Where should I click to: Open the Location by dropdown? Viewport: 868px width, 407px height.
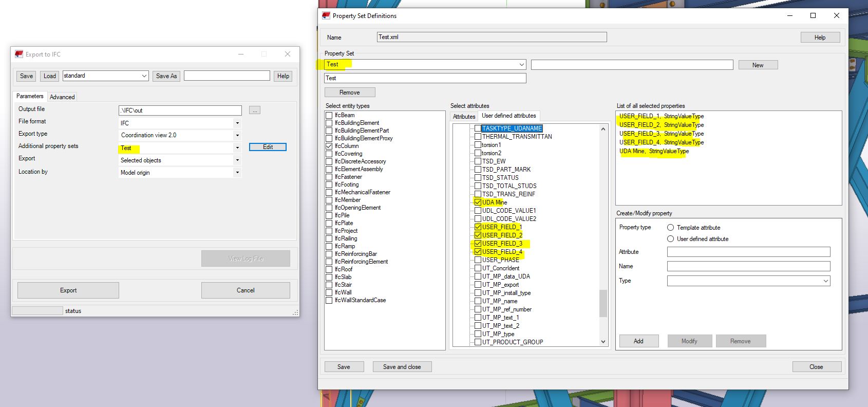[237, 173]
